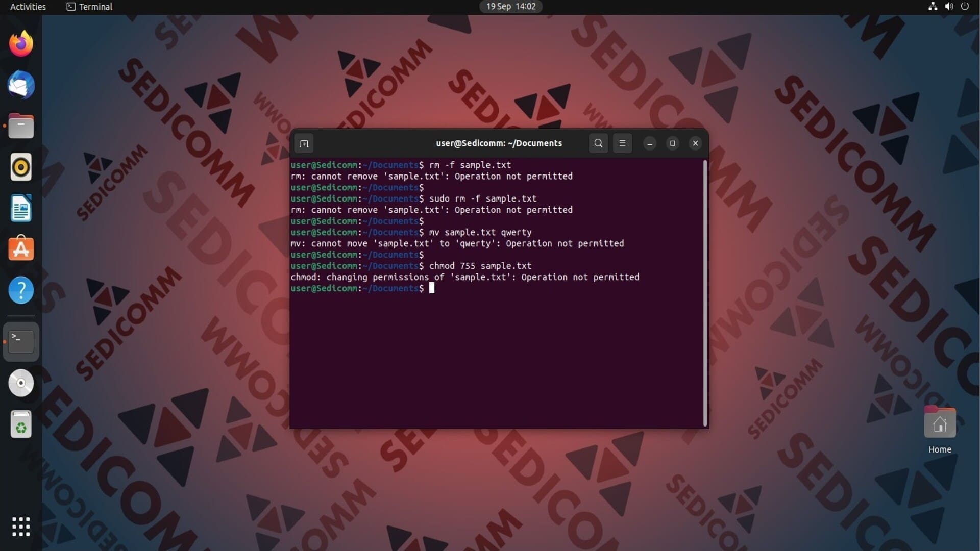Open a new tab in the terminal
The width and height of the screenshot is (980, 551).
coord(304,143)
